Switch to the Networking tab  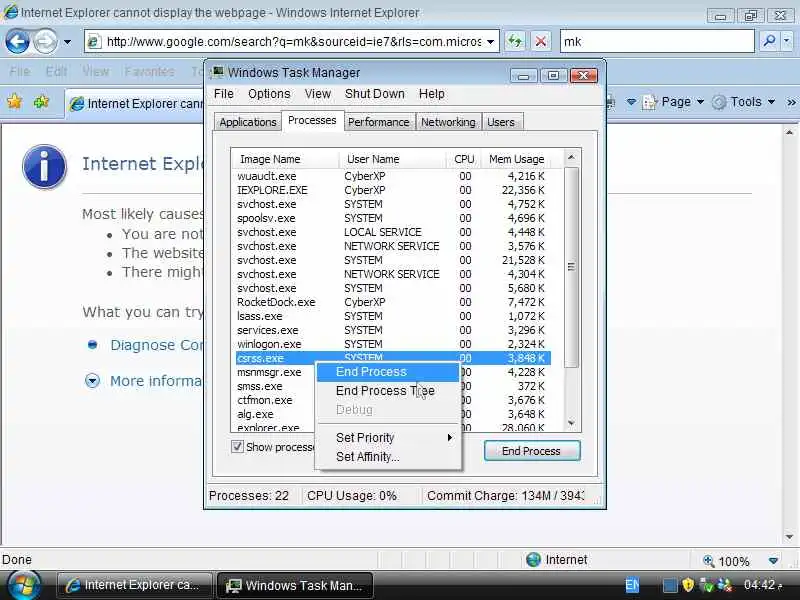[x=448, y=122]
